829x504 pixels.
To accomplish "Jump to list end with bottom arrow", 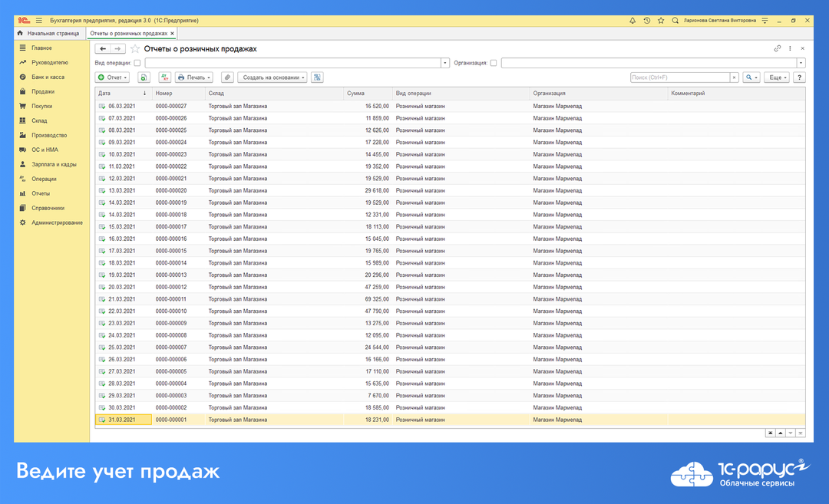I will [x=801, y=433].
